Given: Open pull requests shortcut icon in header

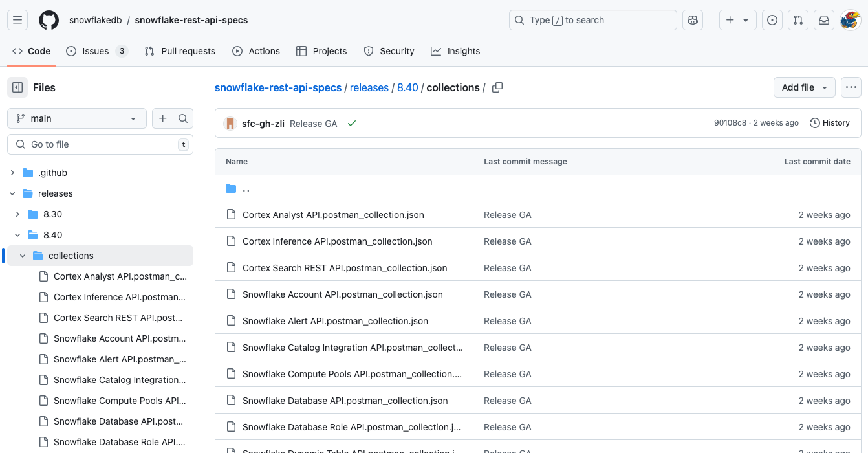Looking at the screenshot, I should point(798,20).
